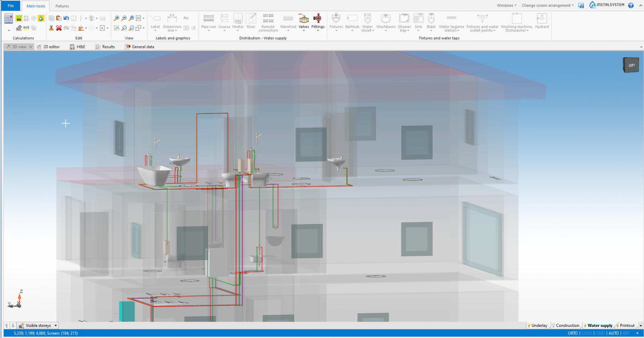Activate the Zoom in magnifier icon
644x338 pixels.
[117, 18]
